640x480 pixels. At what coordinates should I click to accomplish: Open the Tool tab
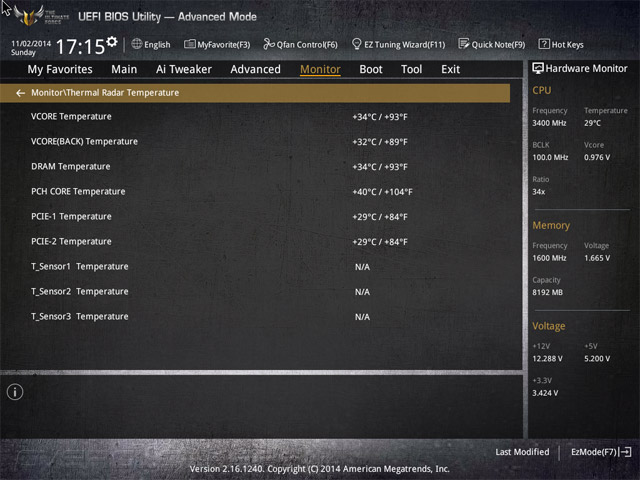(x=411, y=69)
